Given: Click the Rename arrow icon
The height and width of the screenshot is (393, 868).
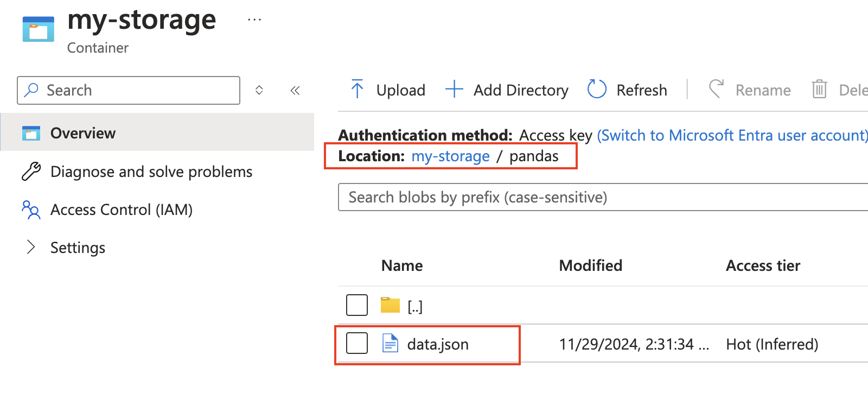Looking at the screenshot, I should coord(716,89).
